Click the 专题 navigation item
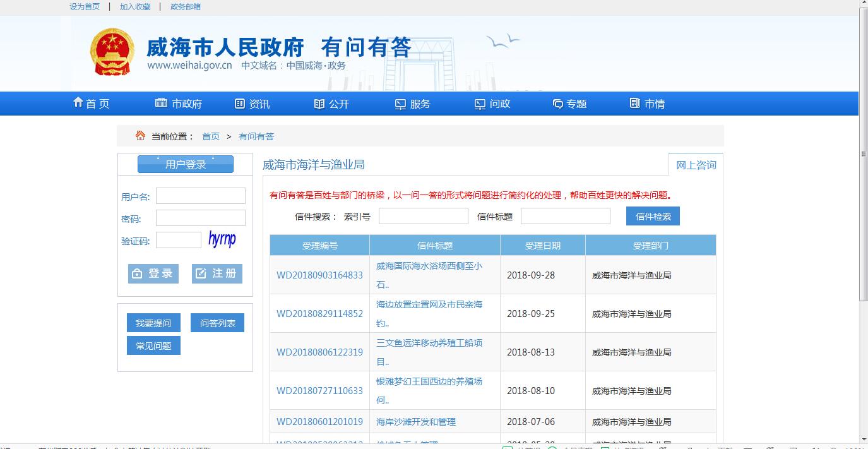The image size is (868, 449). [x=569, y=104]
